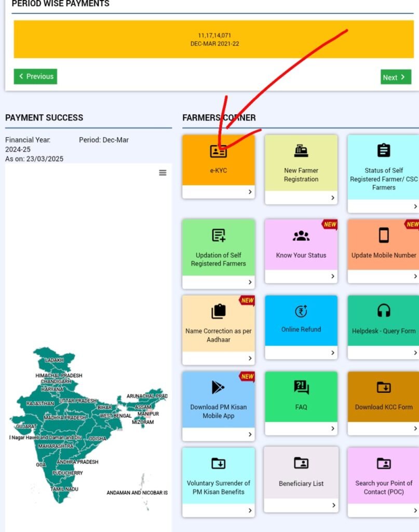Open Helpdesk - Query Form text link
The width and height of the screenshot is (419, 532).
point(384,331)
